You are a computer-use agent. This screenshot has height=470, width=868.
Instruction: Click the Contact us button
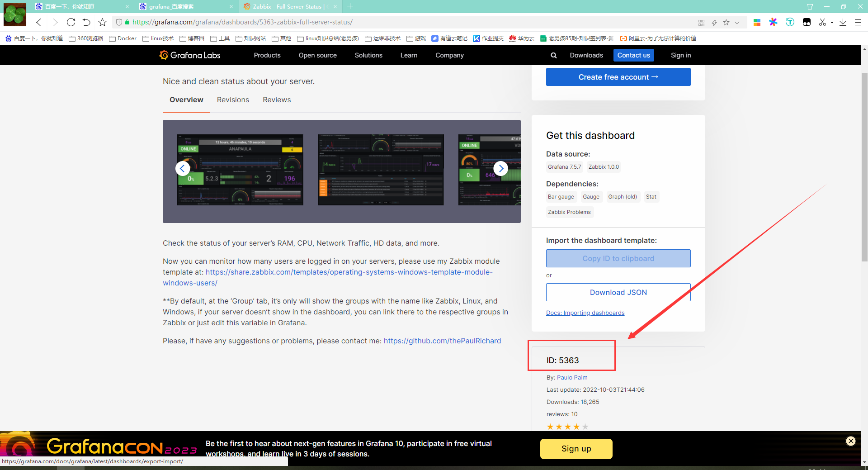tap(634, 55)
